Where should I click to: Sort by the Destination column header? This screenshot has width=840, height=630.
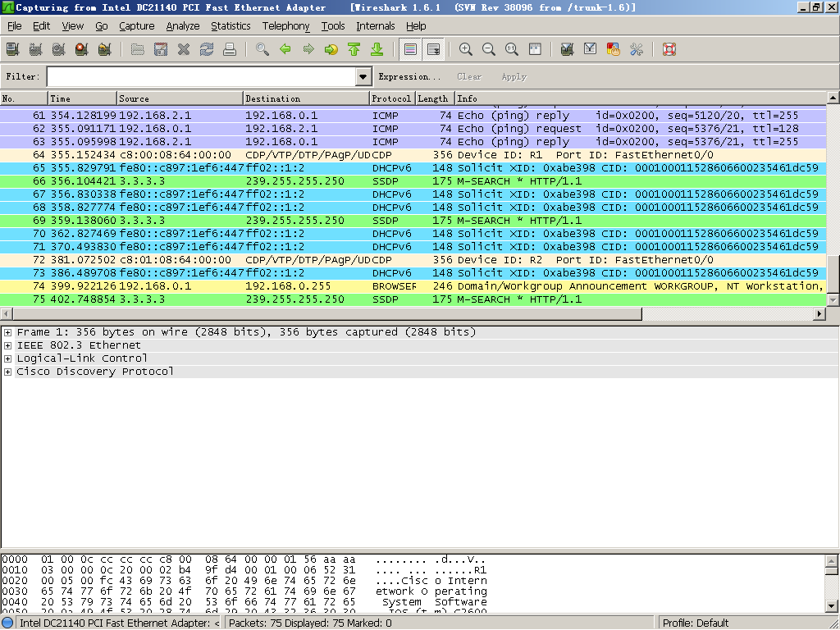306,98
